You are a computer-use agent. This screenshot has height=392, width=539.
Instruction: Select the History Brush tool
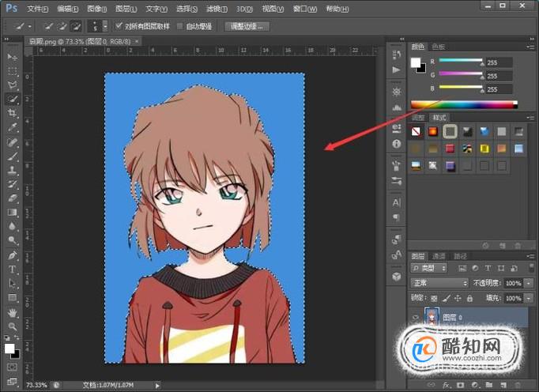13,184
